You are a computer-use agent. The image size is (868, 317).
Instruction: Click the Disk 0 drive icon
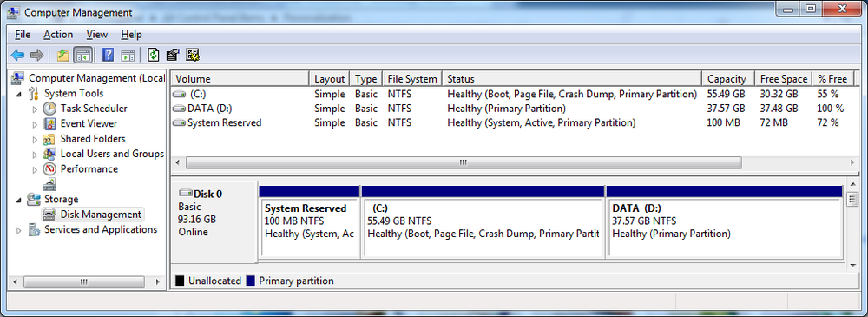186,194
